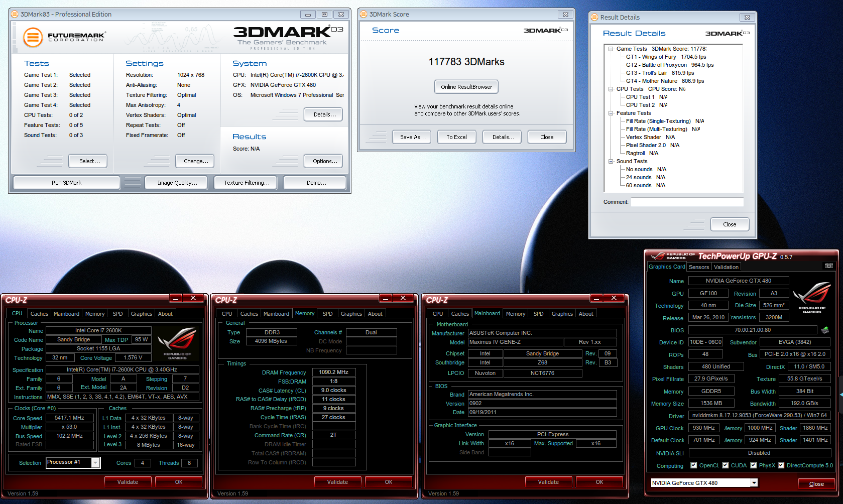Viewport: 843px width, 504px height.
Task: Click Options... under Results
Action: click(x=324, y=161)
